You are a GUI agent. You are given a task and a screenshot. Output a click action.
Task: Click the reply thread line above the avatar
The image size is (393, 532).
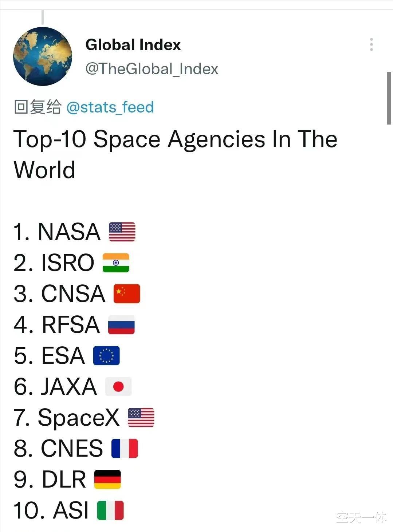pos(43,17)
